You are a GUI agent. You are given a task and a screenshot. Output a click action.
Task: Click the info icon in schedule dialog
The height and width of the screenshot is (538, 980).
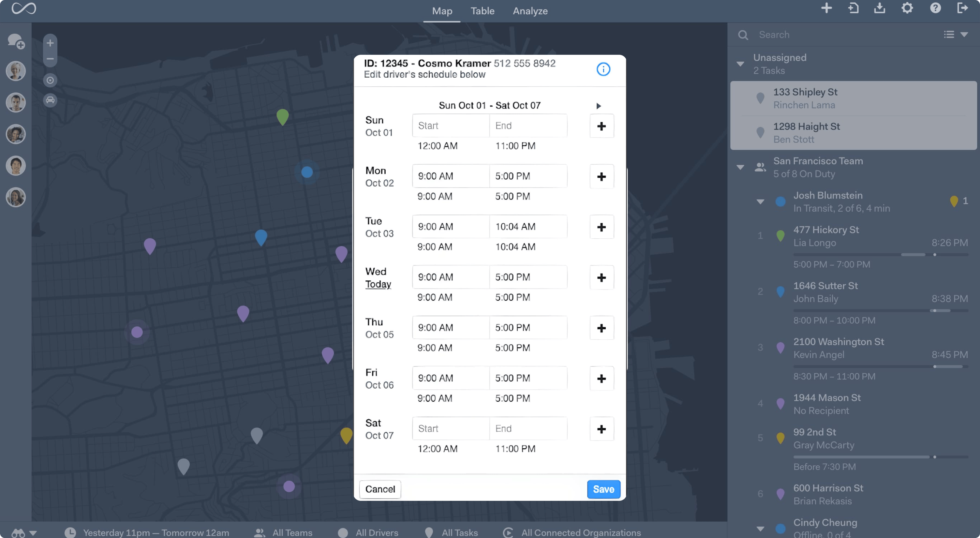tap(603, 69)
